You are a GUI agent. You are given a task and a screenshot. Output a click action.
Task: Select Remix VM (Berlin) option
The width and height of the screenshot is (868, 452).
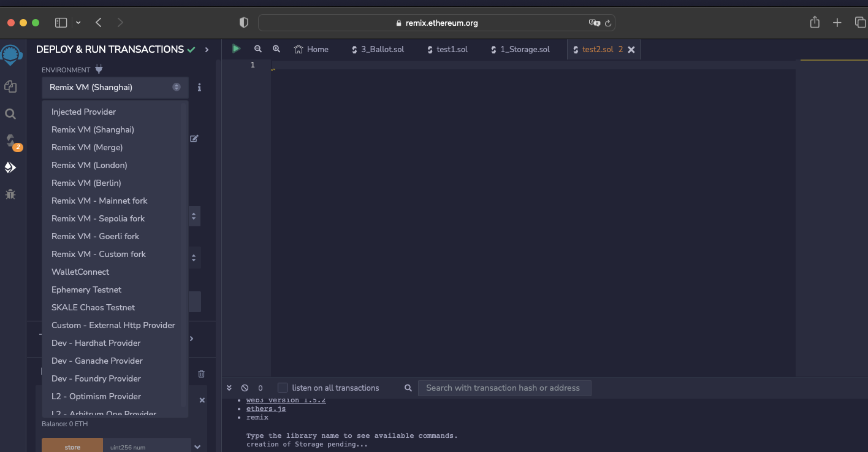(x=115, y=183)
